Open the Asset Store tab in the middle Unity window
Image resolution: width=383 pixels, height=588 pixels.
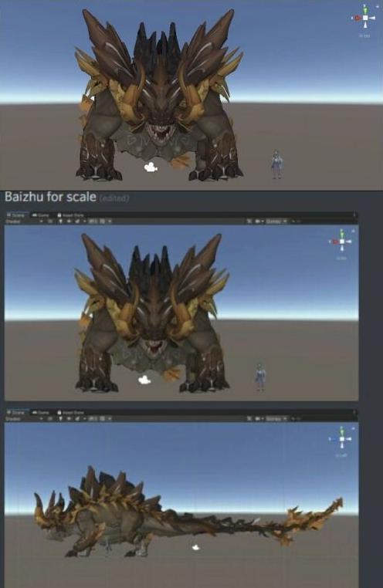[x=70, y=215]
